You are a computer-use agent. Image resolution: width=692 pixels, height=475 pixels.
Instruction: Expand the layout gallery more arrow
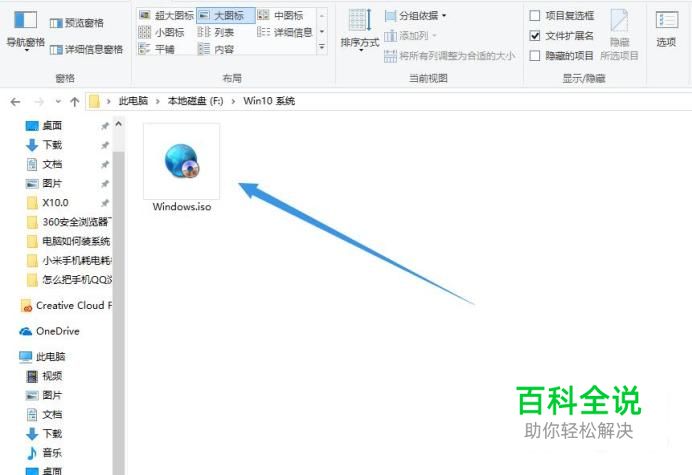click(322, 47)
